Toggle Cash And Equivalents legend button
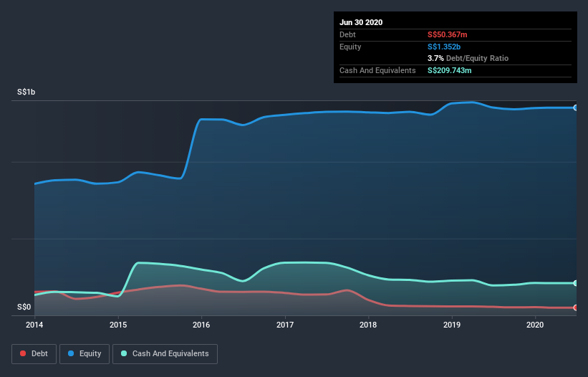The width and height of the screenshot is (588, 377). click(165, 354)
